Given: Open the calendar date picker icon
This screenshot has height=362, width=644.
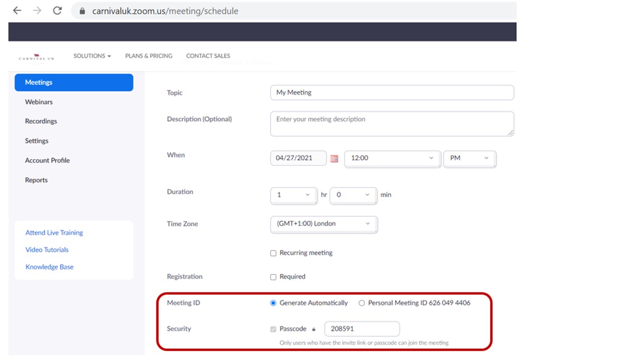Looking at the screenshot, I should click(x=334, y=158).
